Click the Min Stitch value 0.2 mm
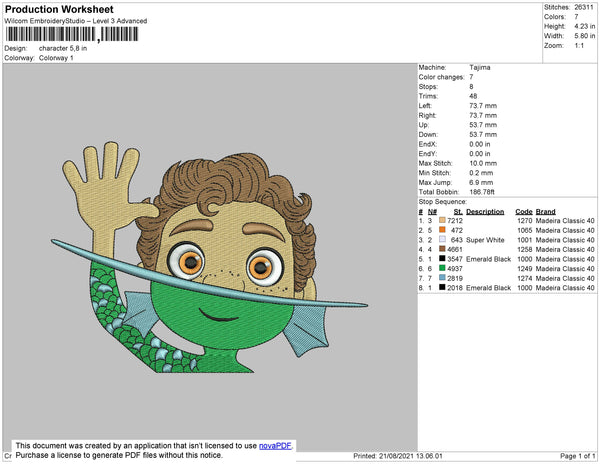This screenshot has height=464, width=600. click(x=481, y=173)
